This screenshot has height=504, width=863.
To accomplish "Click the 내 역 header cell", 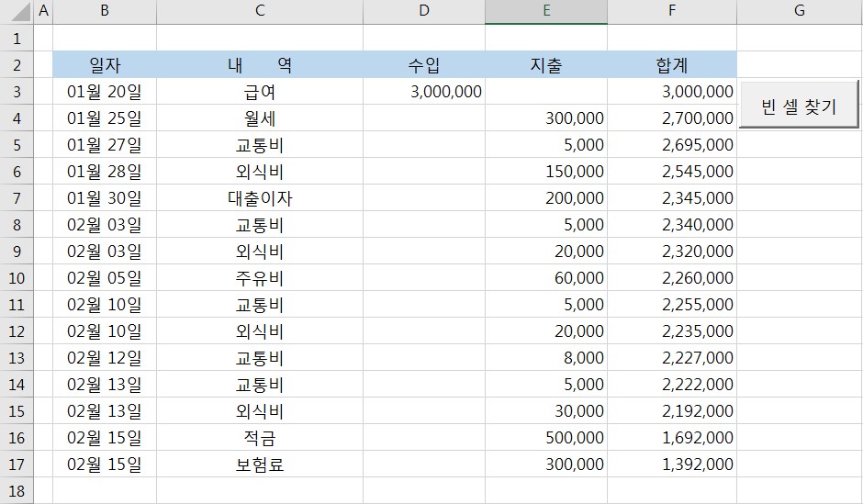I will 260,65.
